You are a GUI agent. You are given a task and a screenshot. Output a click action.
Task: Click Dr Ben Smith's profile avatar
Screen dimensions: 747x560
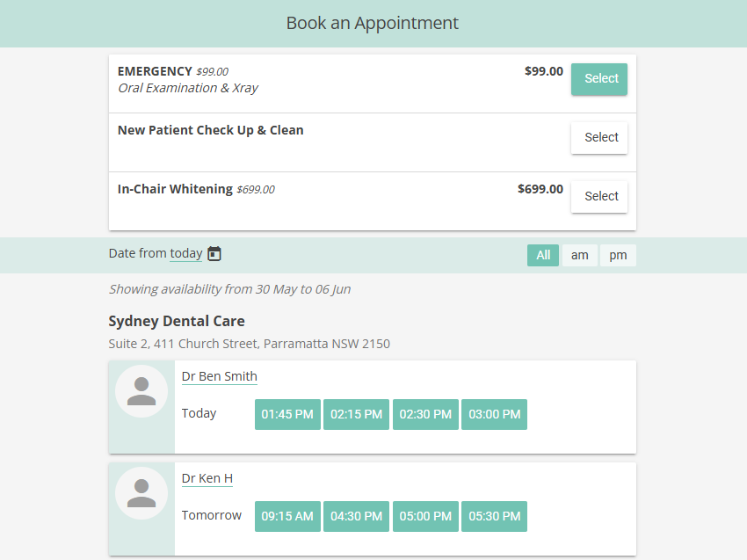[141, 391]
